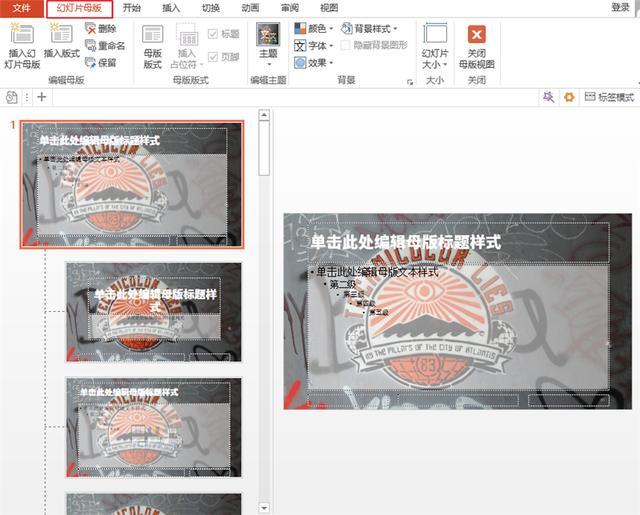The height and width of the screenshot is (515, 640).
Task: Open the 背景样式 dropdown
Action: (x=369, y=29)
